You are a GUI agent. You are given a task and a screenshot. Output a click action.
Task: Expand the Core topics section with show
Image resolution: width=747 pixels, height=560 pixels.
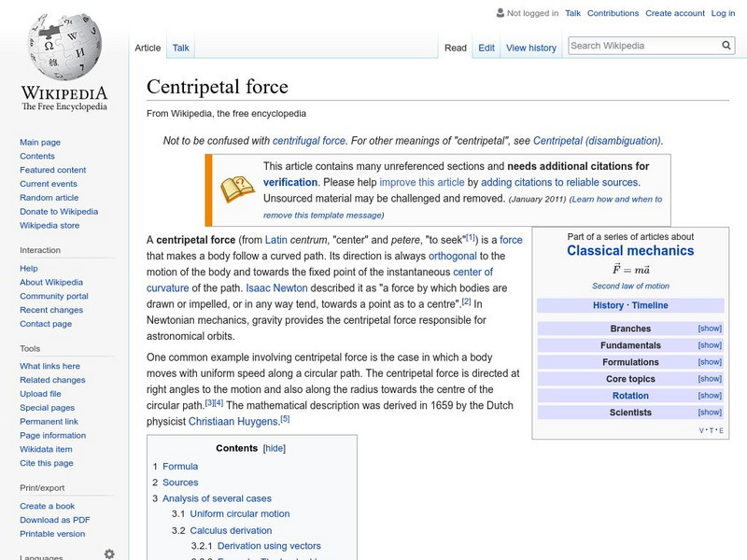[x=710, y=379]
